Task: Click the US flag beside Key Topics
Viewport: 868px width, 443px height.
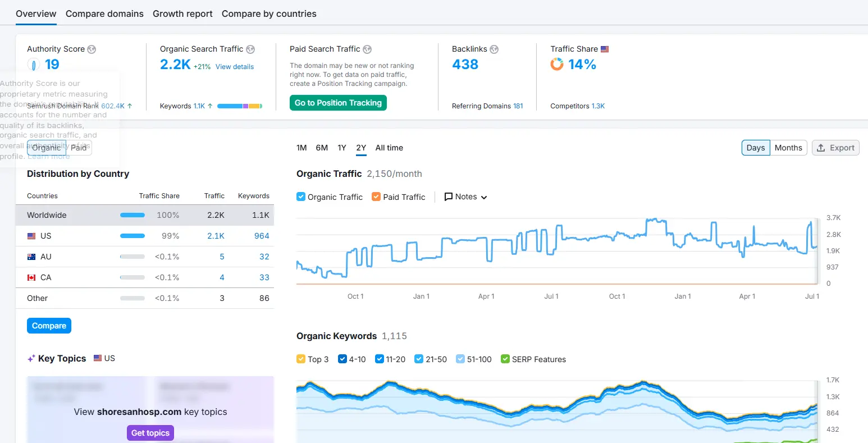Action: pos(98,358)
